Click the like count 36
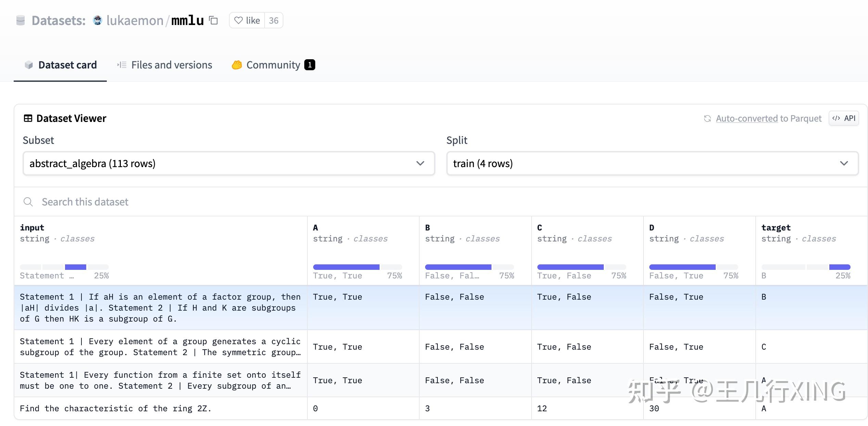The width and height of the screenshot is (868, 426). (x=273, y=21)
